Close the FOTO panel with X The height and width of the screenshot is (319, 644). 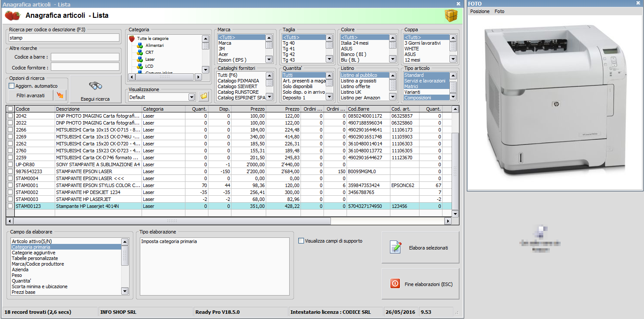[x=638, y=3]
